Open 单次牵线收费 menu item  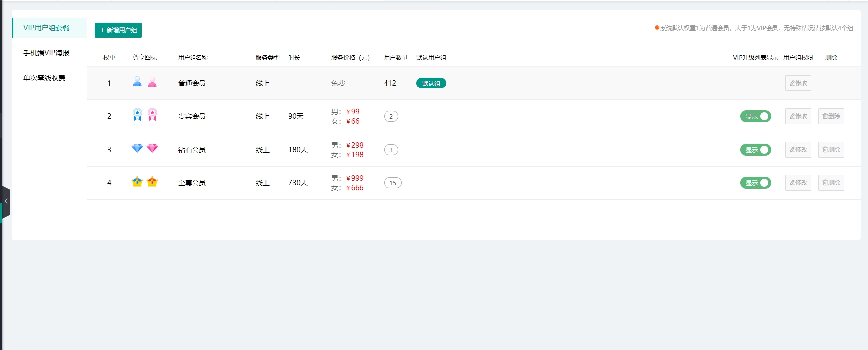click(x=49, y=78)
